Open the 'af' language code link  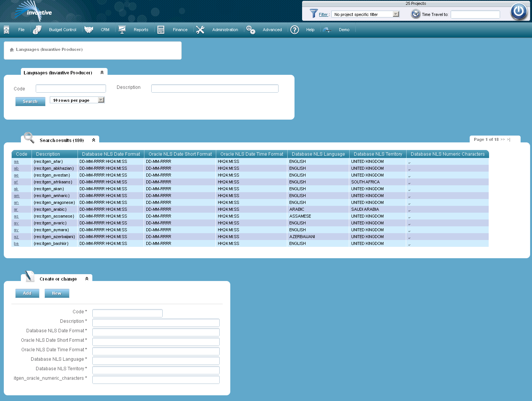coord(16,182)
